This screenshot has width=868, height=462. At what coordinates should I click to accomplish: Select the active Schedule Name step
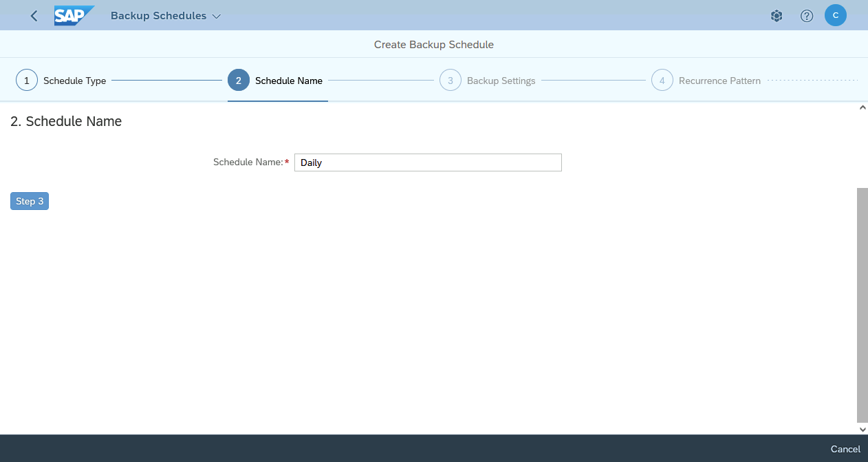pos(288,81)
